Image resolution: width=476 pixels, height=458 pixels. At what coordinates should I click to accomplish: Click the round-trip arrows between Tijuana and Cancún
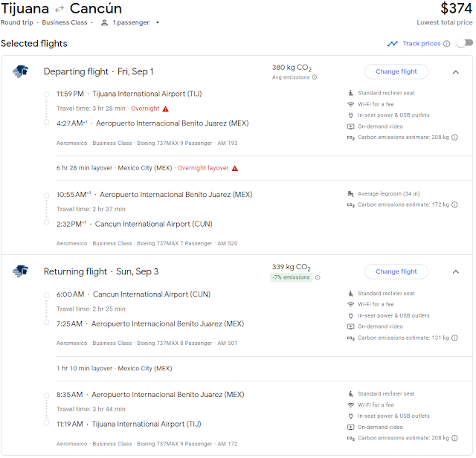point(59,10)
